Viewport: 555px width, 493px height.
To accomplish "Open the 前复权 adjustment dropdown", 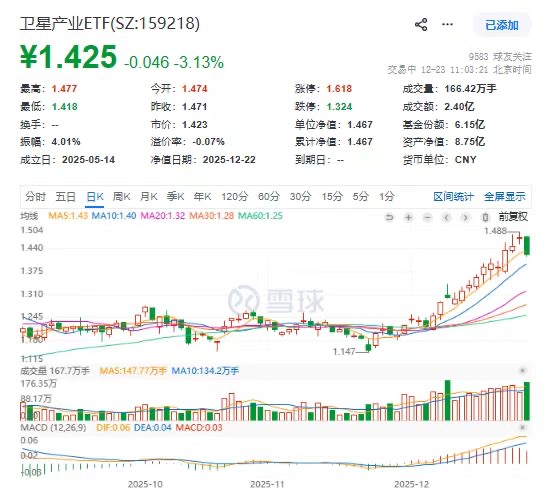I will click(513, 217).
